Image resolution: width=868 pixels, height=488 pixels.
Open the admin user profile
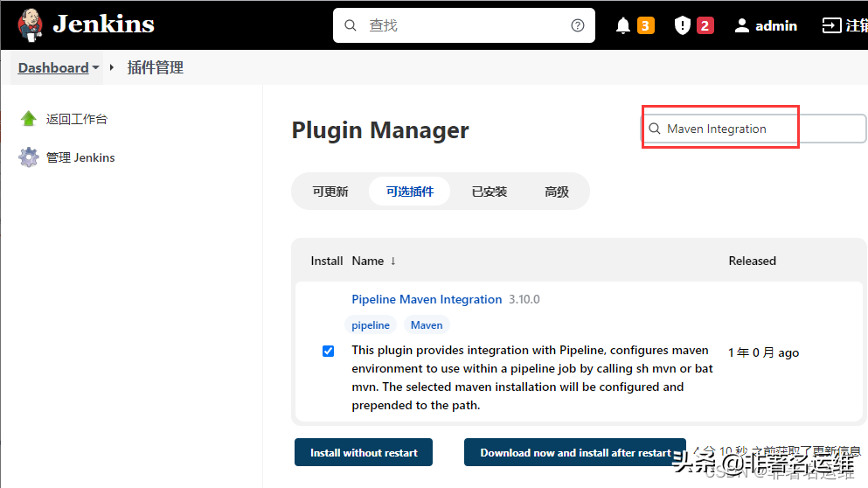766,25
